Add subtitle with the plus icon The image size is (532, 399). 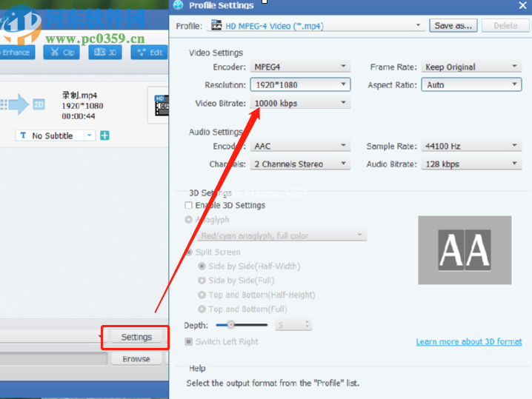(x=104, y=135)
